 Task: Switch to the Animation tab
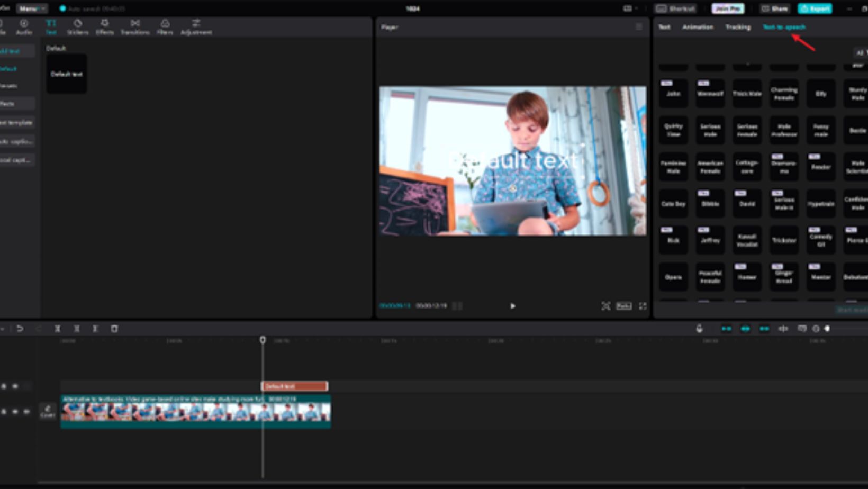point(698,27)
